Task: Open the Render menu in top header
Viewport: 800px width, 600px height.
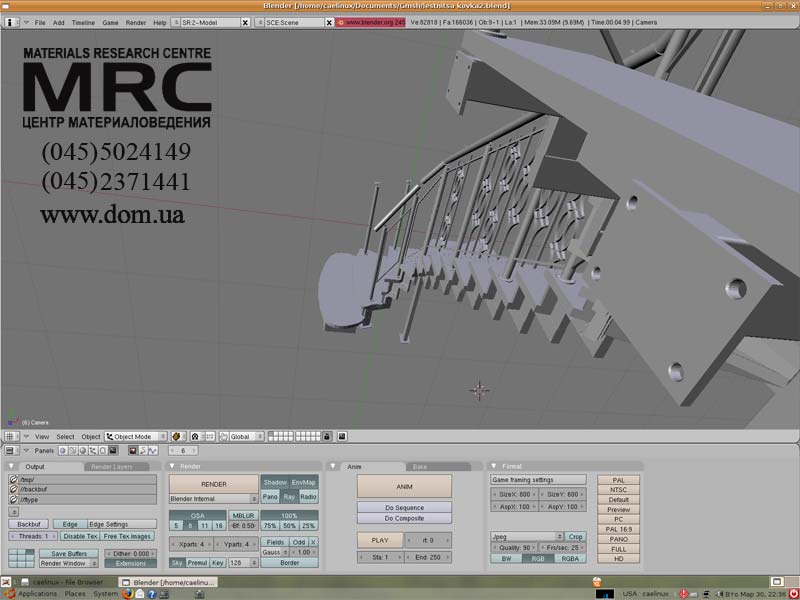Action: click(x=136, y=23)
